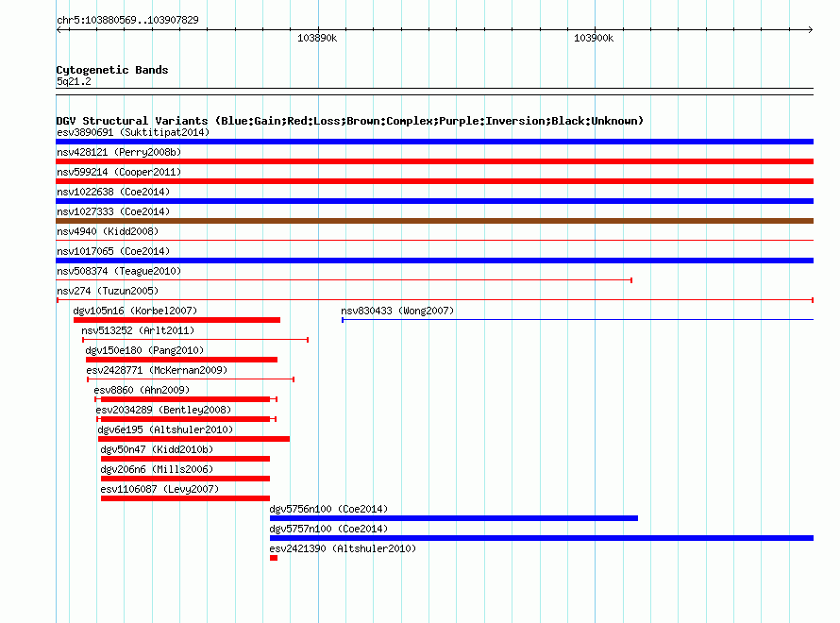
Task: Click the chr5:103880569..103907829 coordinate text
Action: click(127, 20)
